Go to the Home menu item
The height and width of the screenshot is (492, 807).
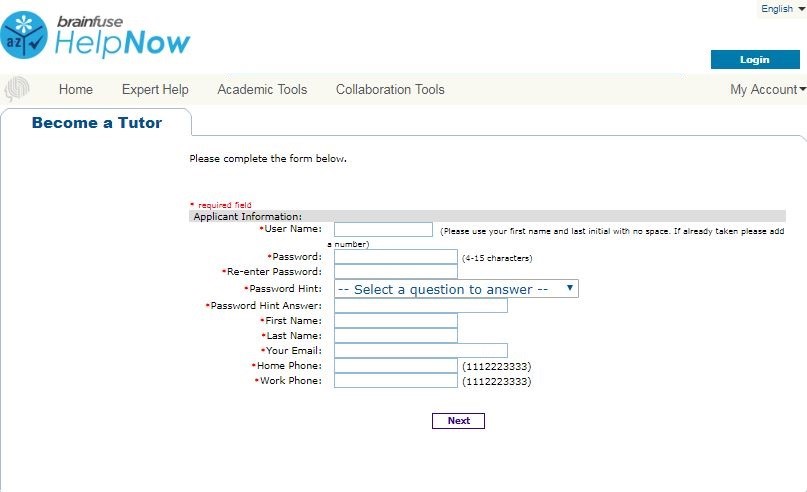[x=76, y=89]
